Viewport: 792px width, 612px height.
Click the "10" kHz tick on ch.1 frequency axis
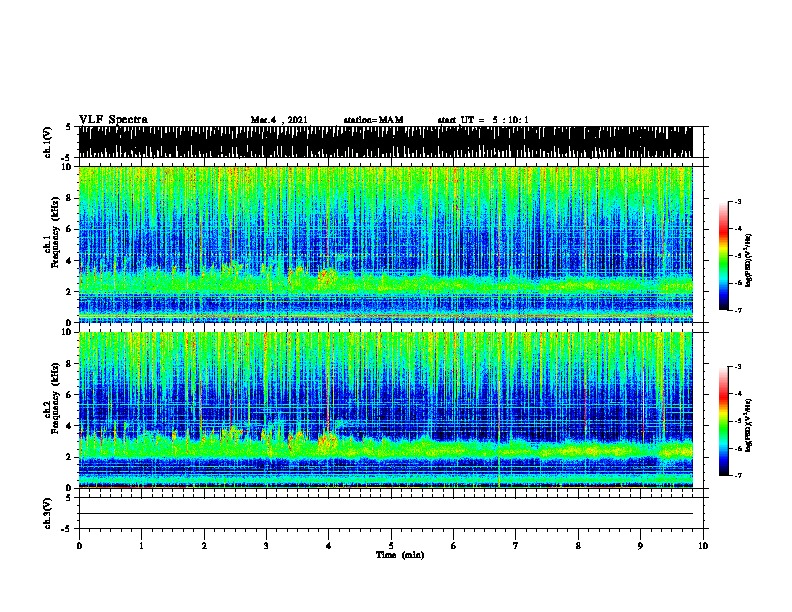[69, 167]
